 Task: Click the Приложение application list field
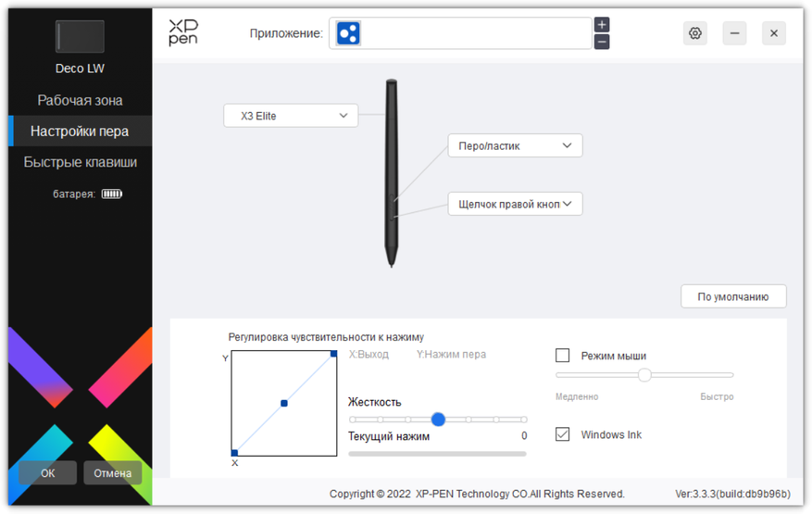460,33
